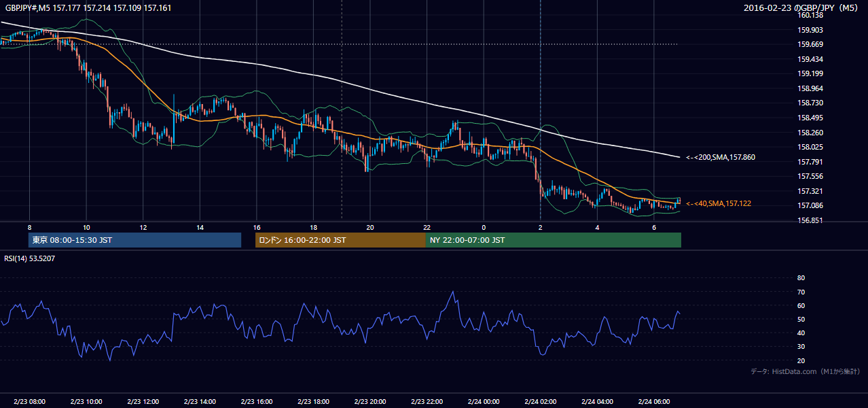Click the 40,SMA,157.122 moving average label
The image size is (868, 408).
click(719, 204)
